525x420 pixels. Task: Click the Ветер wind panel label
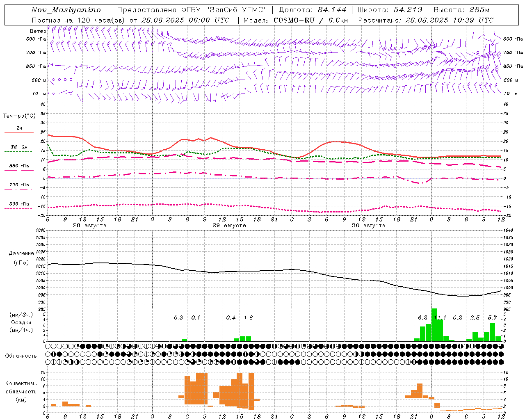tap(38, 31)
